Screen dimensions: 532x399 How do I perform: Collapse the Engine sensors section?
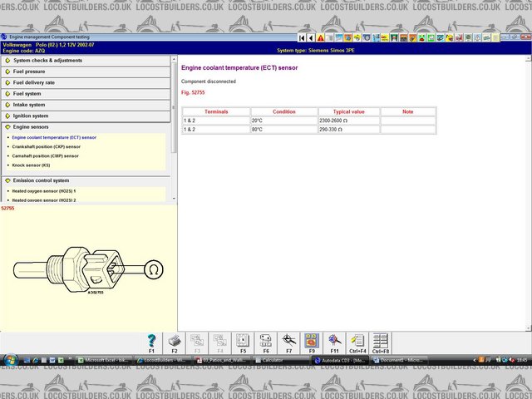[x=86, y=127]
